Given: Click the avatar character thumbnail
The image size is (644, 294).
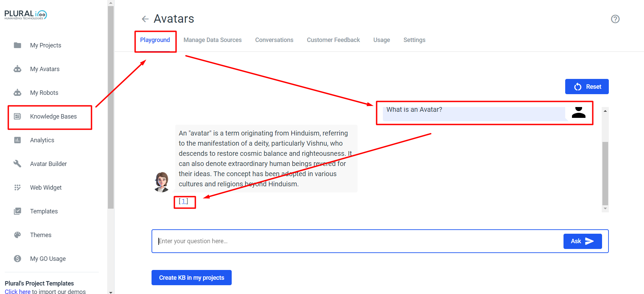Looking at the screenshot, I should pyautogui.click(x=161, y=182).
